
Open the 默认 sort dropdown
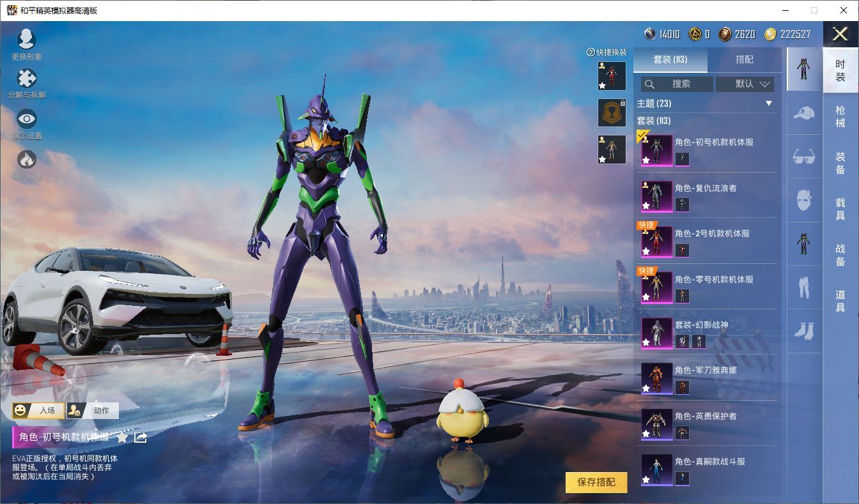pos(745,84)
